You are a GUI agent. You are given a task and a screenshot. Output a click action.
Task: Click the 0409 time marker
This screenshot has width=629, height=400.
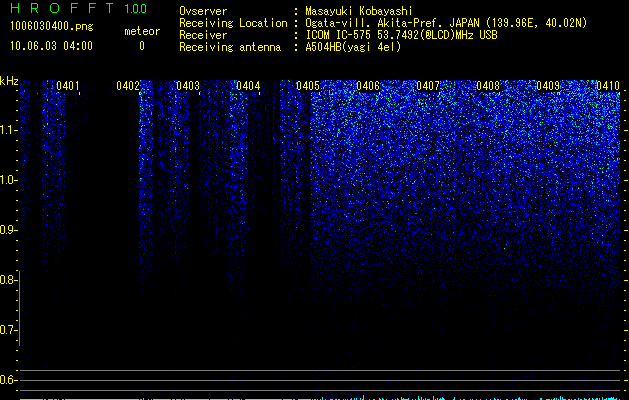(x=548, y=86)
